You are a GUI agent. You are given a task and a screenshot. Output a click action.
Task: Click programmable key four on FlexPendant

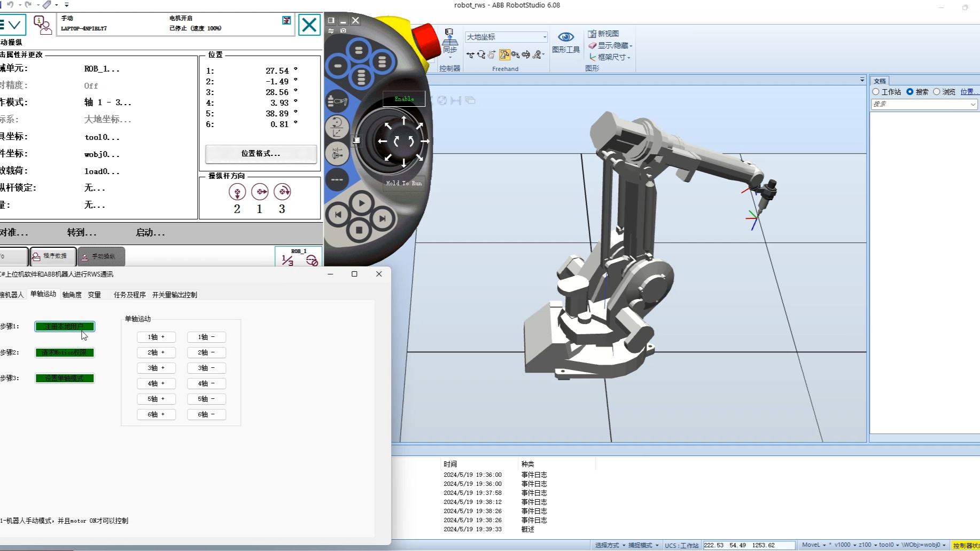(x=361, y=77)
